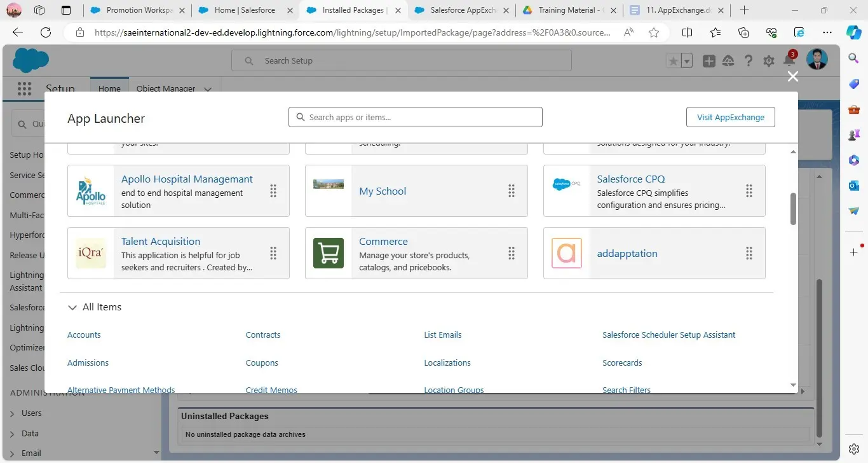Click the drag handle on My School tile

(x=511, y=191)
